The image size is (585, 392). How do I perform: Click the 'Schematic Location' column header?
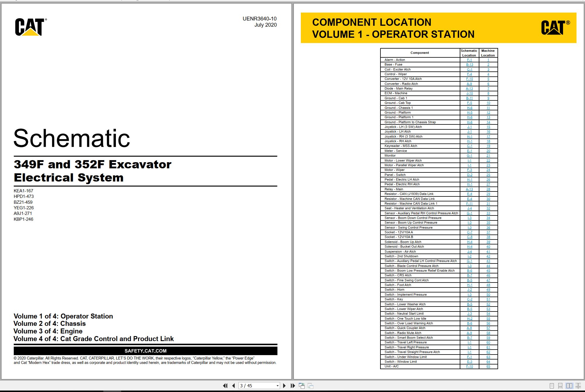pyautogui.click(x=469, y=53)
